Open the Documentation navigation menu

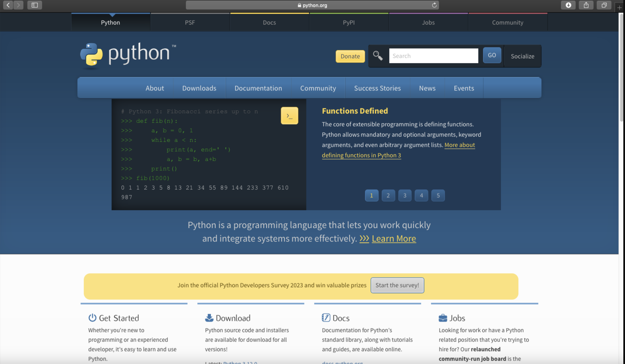pos(258,88)
